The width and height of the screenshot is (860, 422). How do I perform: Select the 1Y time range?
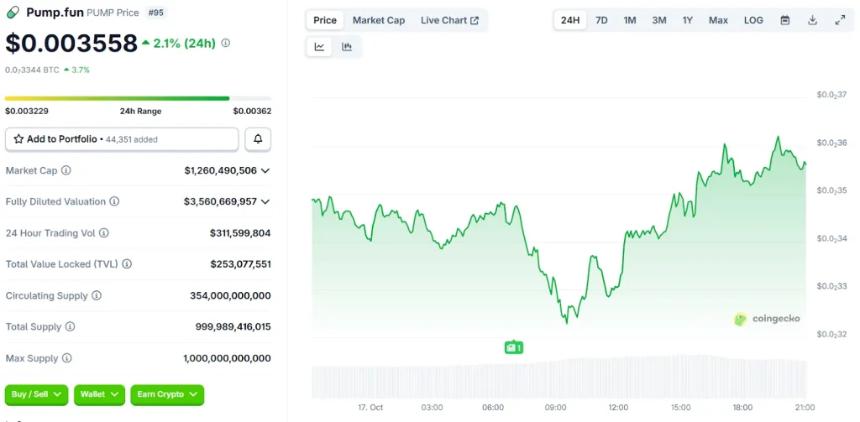tap(688, 20)
